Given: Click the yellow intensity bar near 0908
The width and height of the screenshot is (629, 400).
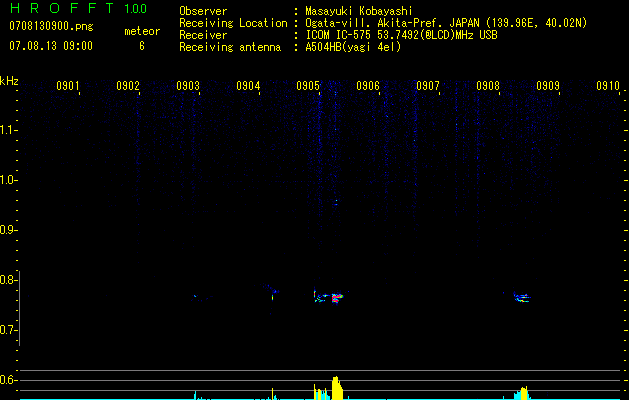Looking at the screenshot, I should [523, 393].
